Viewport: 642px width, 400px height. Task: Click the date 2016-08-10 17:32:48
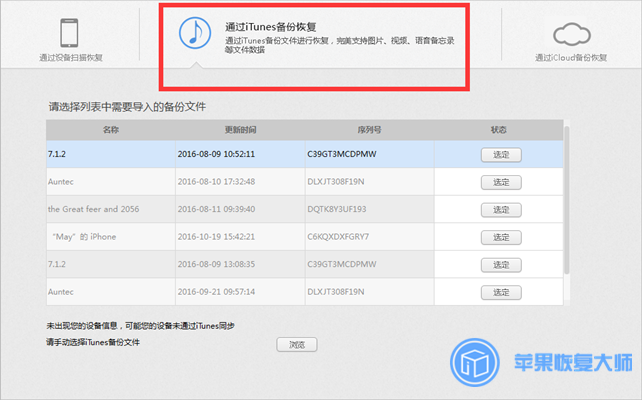click(216, 182)
